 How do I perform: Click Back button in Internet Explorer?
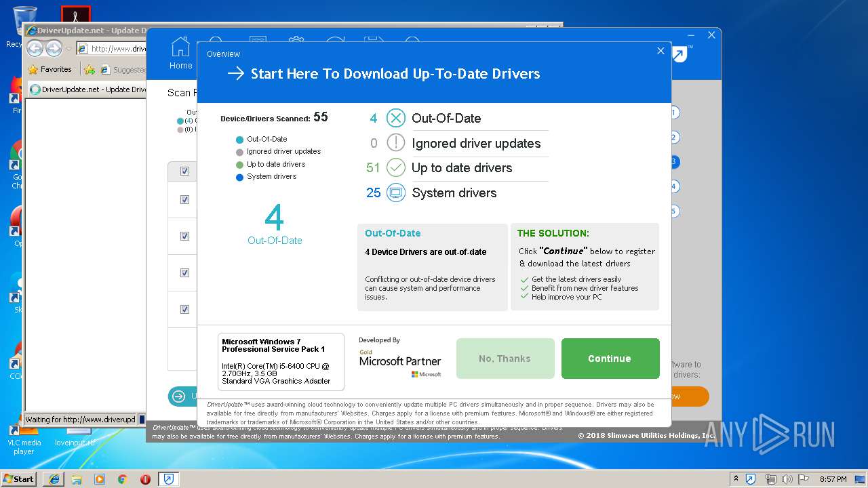click(x=35, y=48)
